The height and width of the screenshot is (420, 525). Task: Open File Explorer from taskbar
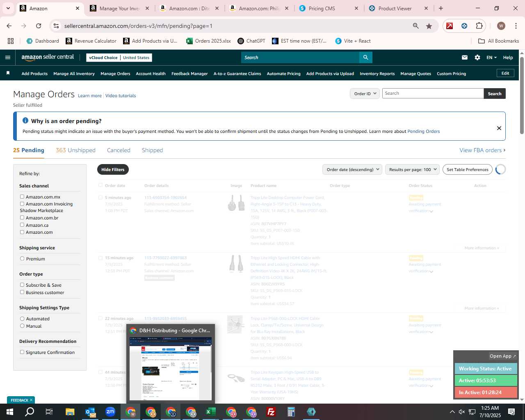click(x=70, y=412)
